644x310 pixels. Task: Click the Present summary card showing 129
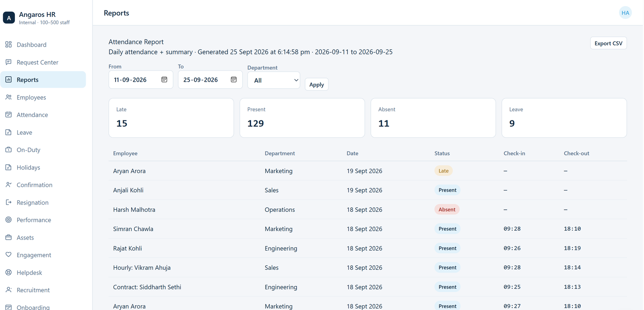click(x=302, y=118)
